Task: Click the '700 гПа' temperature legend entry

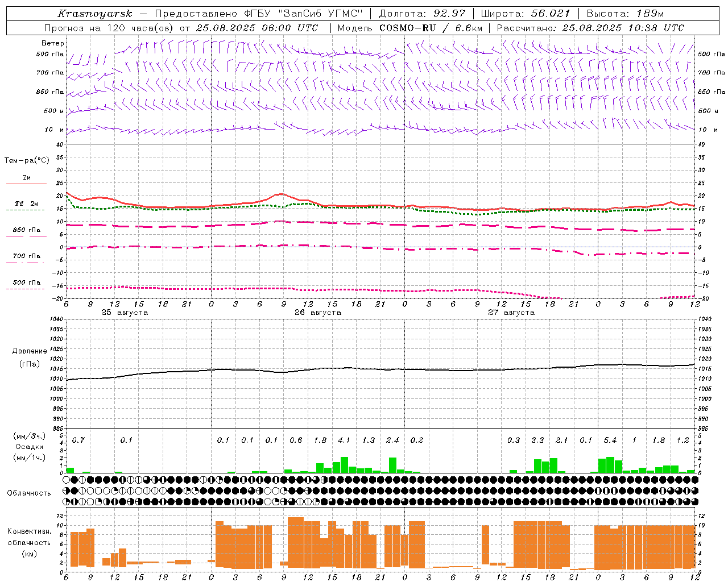Action: [27, 256]
